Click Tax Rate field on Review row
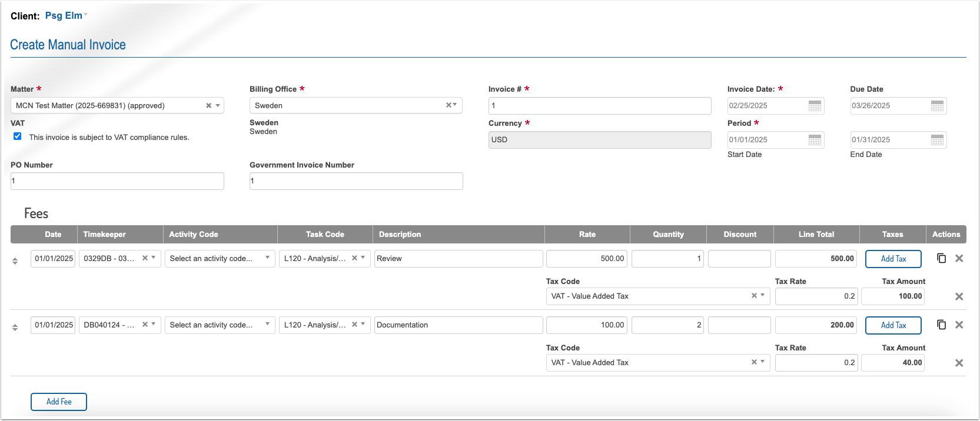The height and width of the screenshot is (421, 980). 816,296
